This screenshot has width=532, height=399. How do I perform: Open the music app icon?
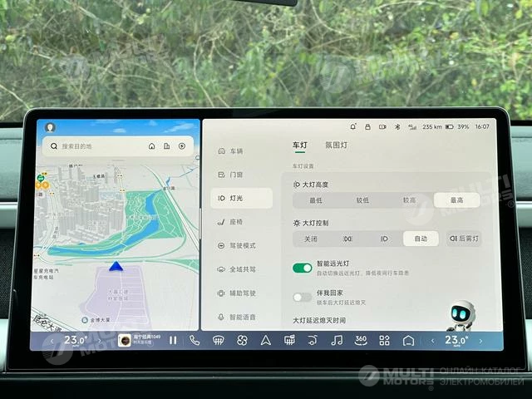pyautogui.click(x=337, y=340)
